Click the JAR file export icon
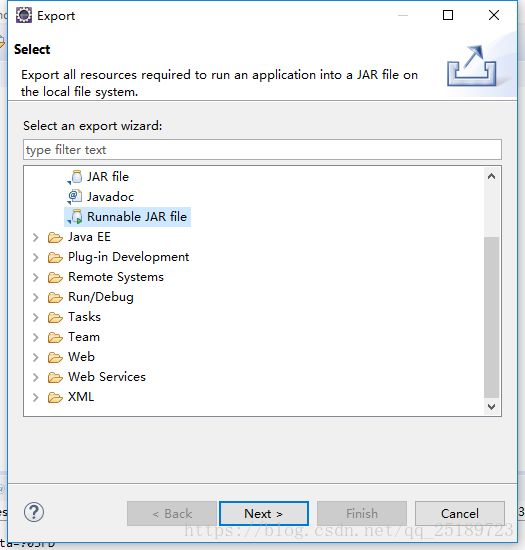The height and width of the screenshot is (550, 525). 75,177
